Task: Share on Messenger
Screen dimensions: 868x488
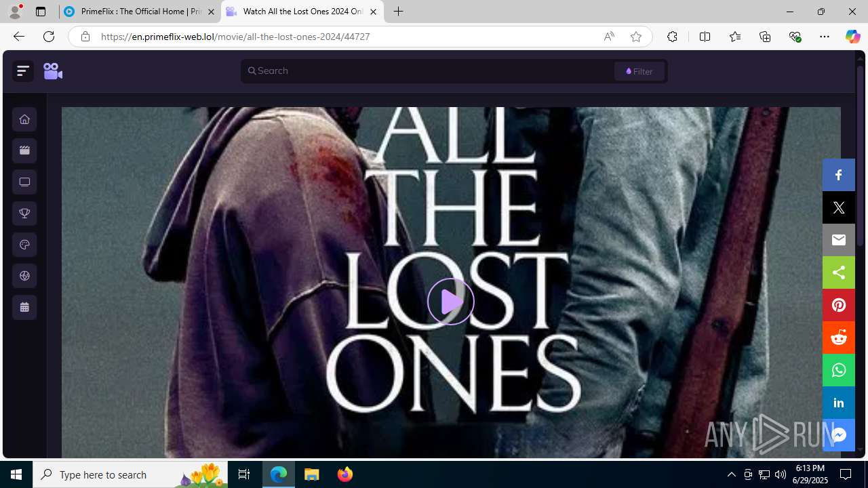Action: [x=839, y=435]
